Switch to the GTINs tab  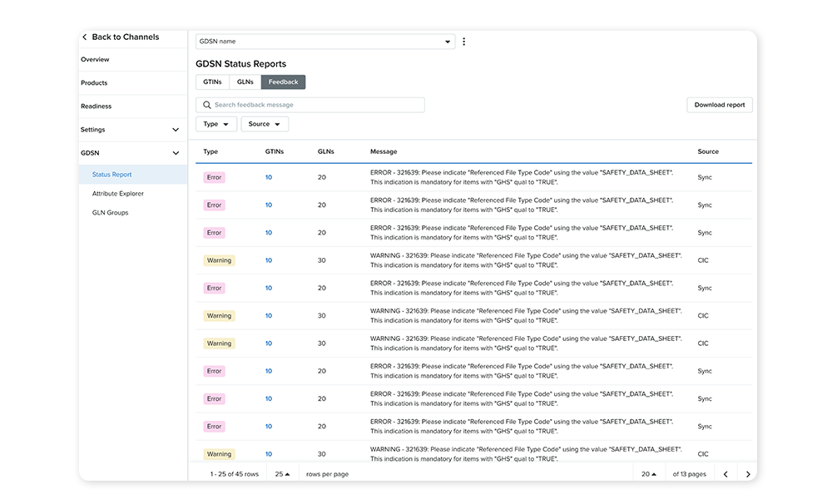tap(212, 82)
